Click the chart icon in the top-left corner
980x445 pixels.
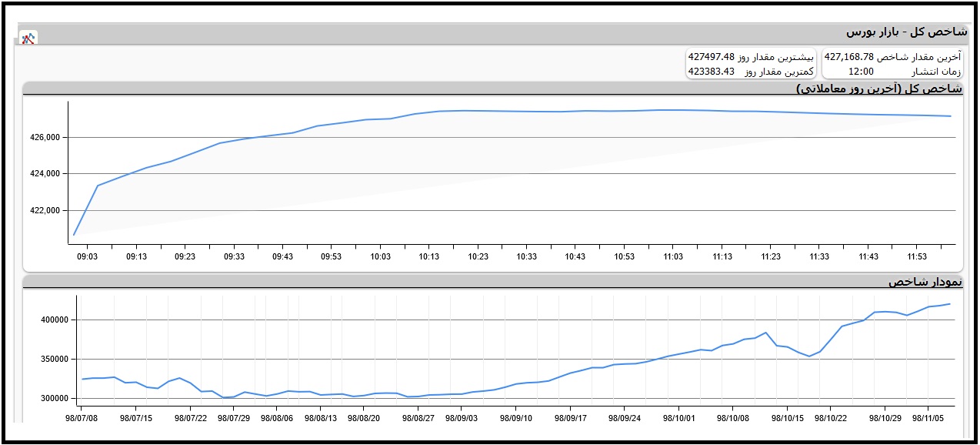28,38
